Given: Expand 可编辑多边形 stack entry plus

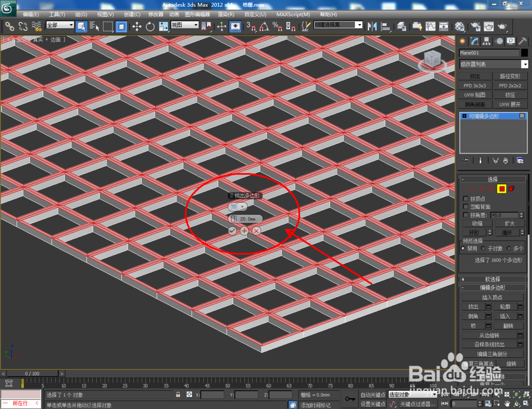Looking at the screenshot, I should coord(464,116).
